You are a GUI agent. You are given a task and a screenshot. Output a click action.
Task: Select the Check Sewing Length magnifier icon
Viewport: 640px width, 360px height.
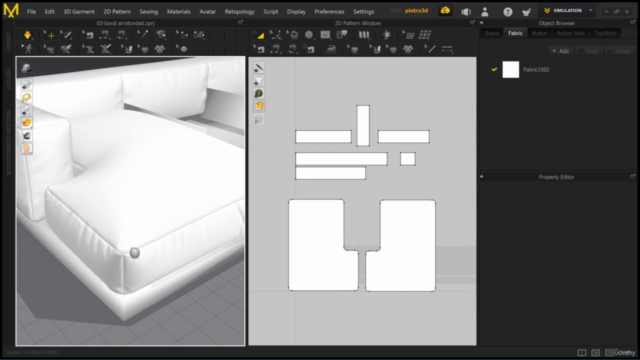[x=309, y=49]
